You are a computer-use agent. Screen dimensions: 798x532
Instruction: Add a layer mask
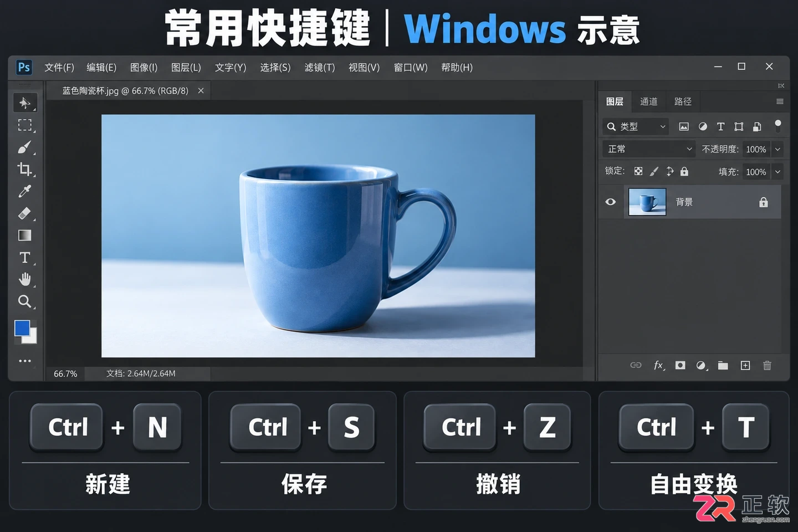(x=680, y=365)
